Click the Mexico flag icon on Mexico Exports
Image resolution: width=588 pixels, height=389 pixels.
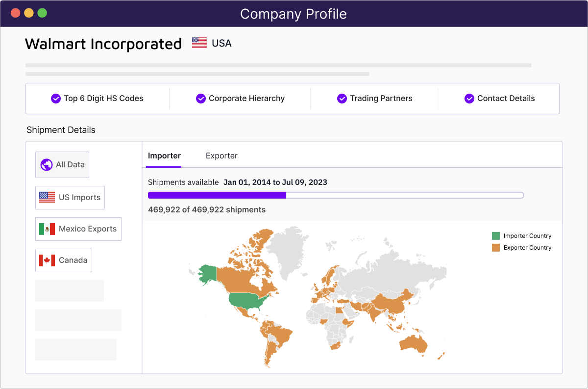[x=46, y=229]
